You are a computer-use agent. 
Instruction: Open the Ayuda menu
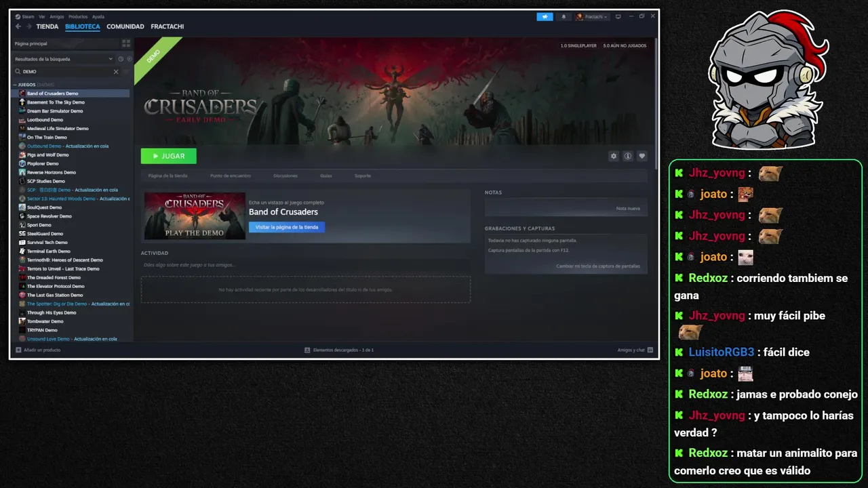[98, 16]
